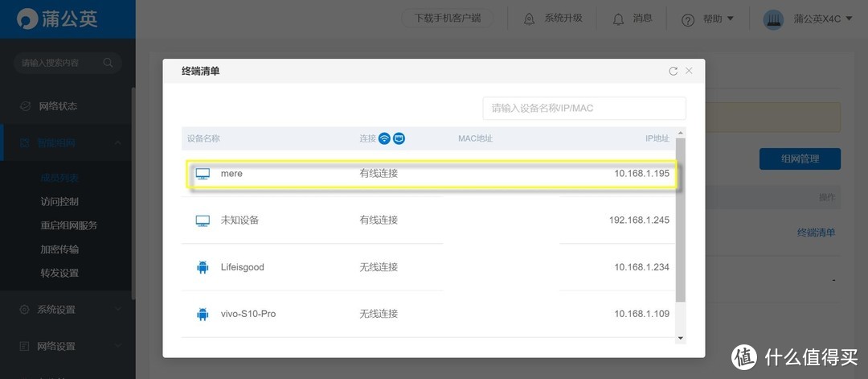Click the computer icon for 未知设备

(x=203, y=220)
